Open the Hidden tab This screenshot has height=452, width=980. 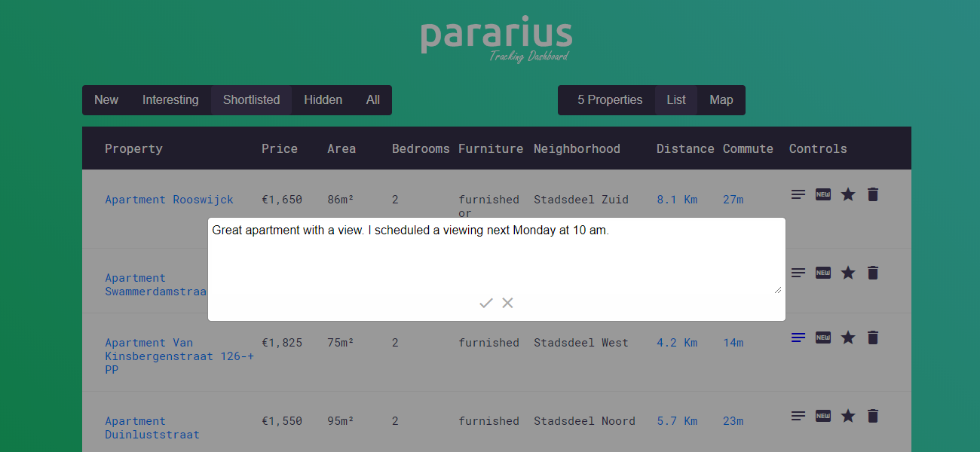(x=323, y=100)
